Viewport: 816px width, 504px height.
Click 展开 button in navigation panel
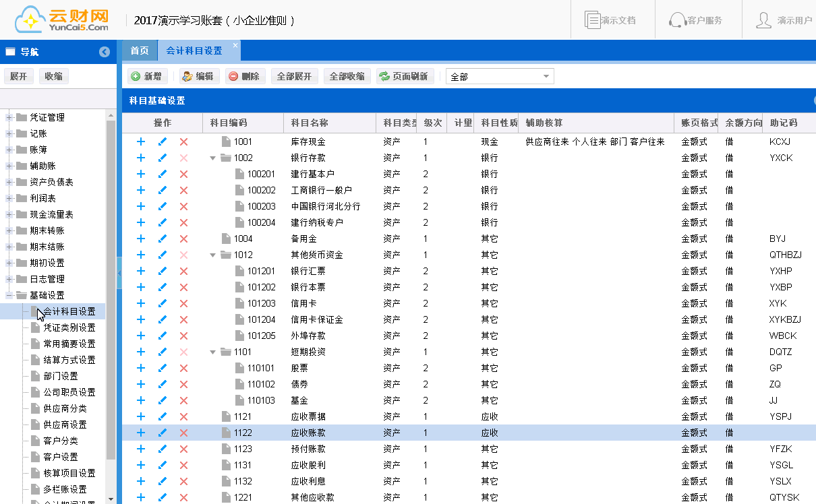coord(19,76)
